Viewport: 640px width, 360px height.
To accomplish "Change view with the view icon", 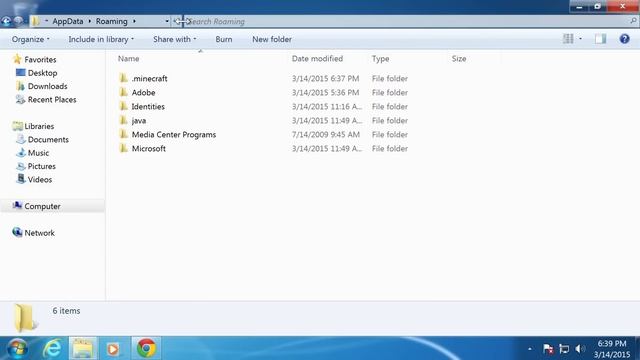I will pyautogui.click(x=568, y=39).
